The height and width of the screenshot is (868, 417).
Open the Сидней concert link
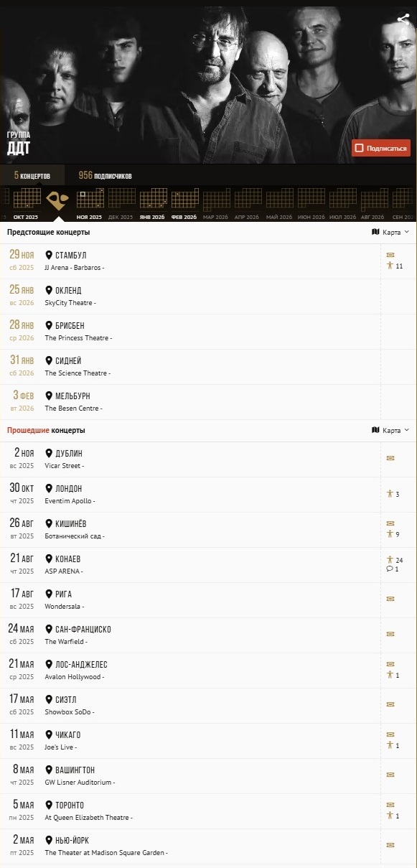(68, 360)
